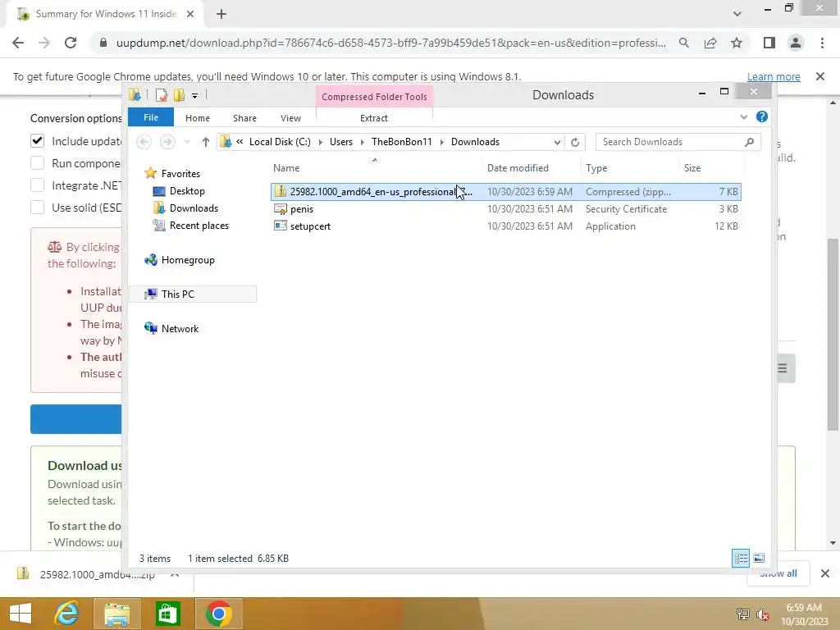Image resolution: width=840 pixels, height=630 pixels.
Task: Switch to Large icons view in status bar
Action: point(759,558)
